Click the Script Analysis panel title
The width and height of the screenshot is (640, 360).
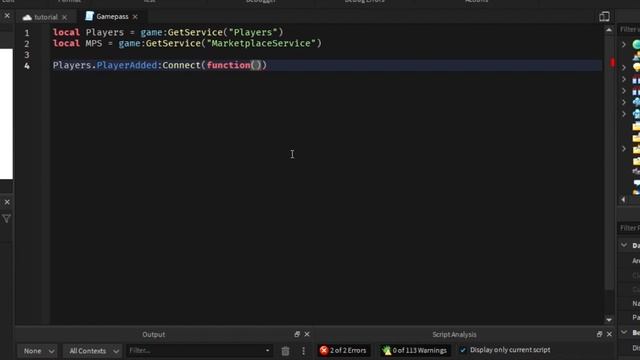pos(454,334)
